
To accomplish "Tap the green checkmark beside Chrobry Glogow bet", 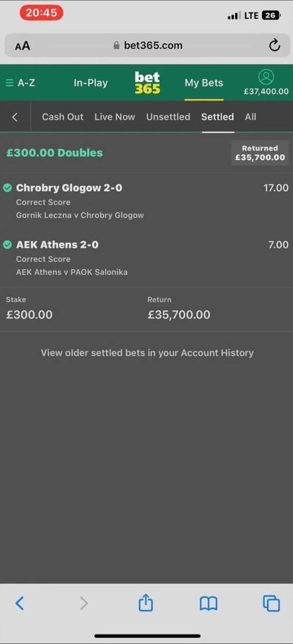I will (x=7, y=188).
